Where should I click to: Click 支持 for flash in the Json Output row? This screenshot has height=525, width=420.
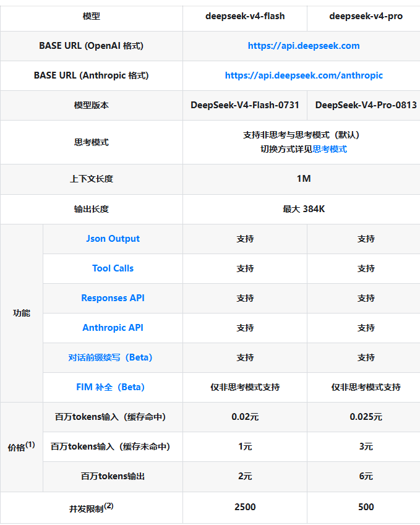click(245, 239)
